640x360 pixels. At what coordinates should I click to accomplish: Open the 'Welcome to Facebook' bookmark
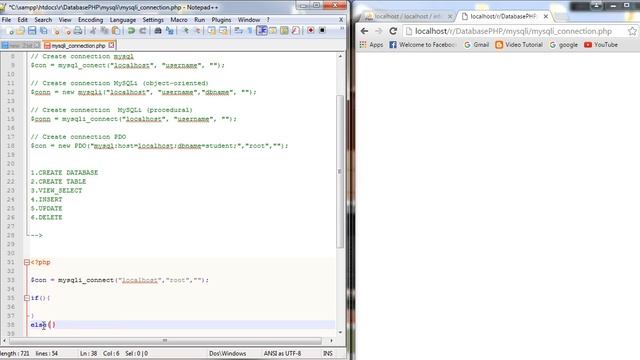(x=422, y=45)
